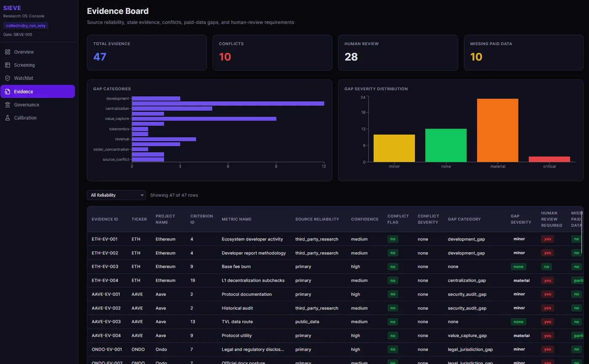Click the Evidence document icon

(x=8, y=92)
